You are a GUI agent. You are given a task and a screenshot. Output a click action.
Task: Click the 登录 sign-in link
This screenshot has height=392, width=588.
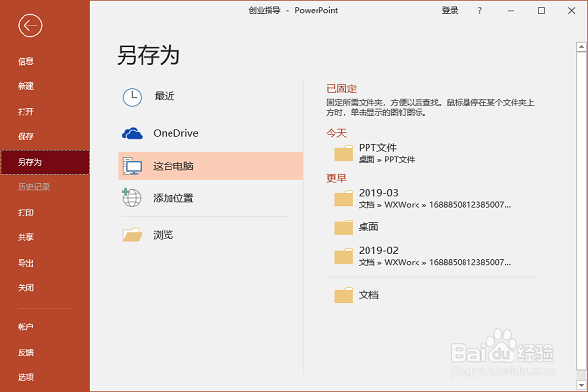pyautogui.click(x=450, y=11)
